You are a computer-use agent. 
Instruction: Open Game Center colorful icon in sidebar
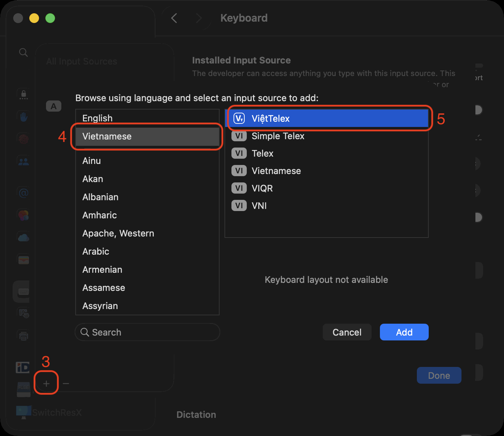pyautogui.click(x=24, y=215)
